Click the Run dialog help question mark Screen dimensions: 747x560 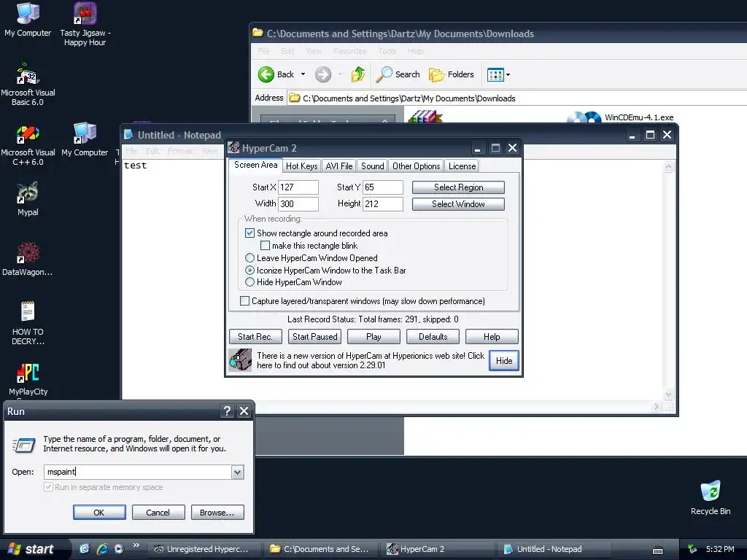tap(228, 411)
